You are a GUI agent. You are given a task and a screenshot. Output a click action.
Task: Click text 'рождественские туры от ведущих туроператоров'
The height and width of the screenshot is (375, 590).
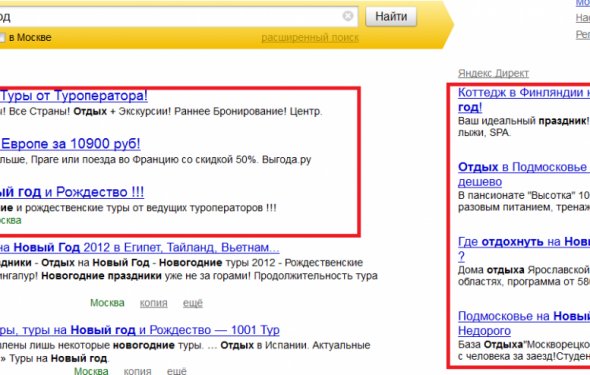[144, 208]
